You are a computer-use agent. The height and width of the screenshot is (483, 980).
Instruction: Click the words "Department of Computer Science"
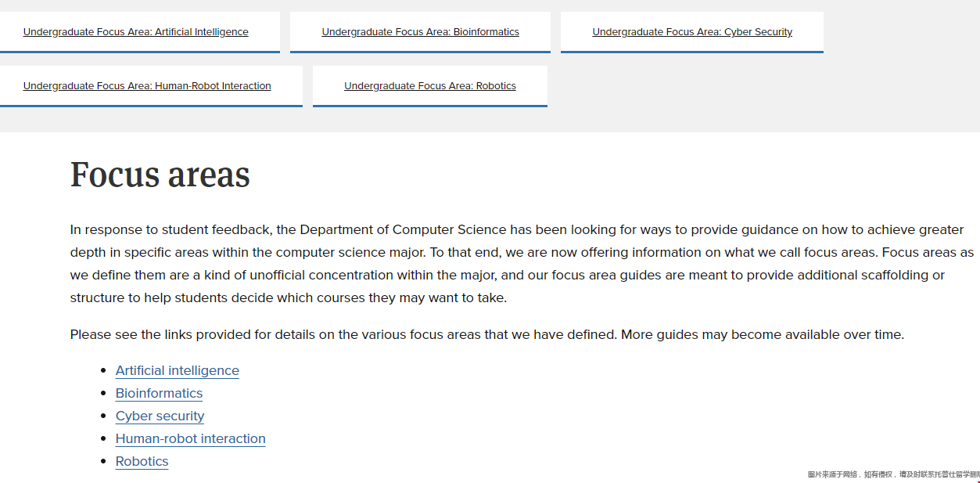pos(403,229)
